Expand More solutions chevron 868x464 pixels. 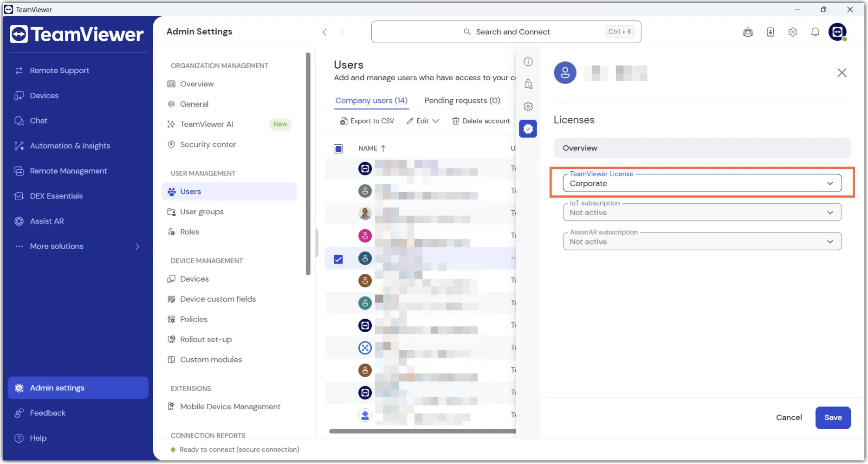coord(137,246)
